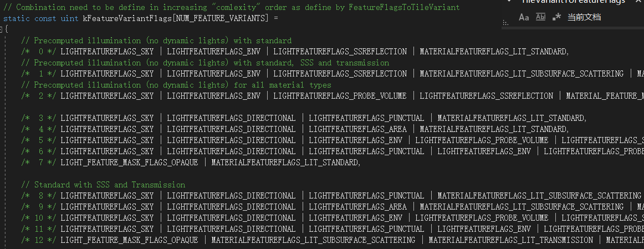644x249 pixels.
Task: Open the 当前文档 search scope dropdown
Action: [x=584, y=17]
